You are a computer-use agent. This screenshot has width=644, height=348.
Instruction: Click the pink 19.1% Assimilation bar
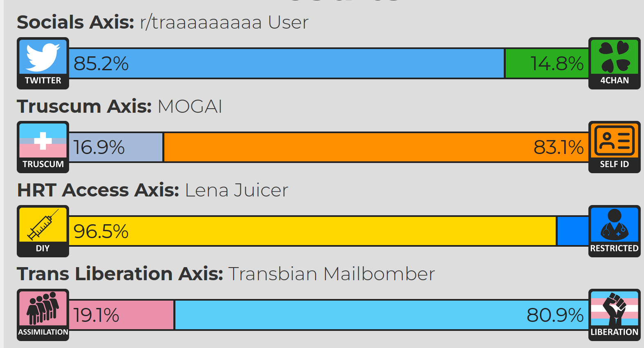[121, 315]
